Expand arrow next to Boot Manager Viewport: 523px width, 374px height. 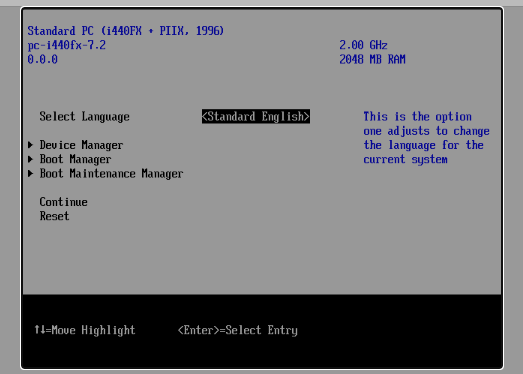(30, 159)
